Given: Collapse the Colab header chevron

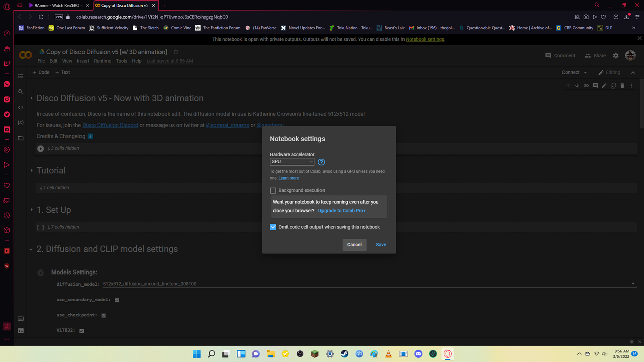Looking at the screenshot, I should pos(633,72).
